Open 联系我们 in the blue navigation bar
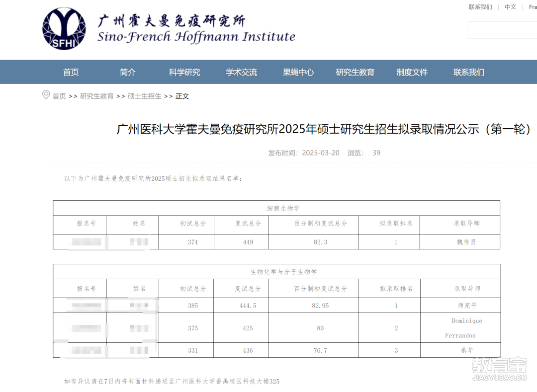Image resolution: width=537 pixels, height=392 pixels. 469,72
